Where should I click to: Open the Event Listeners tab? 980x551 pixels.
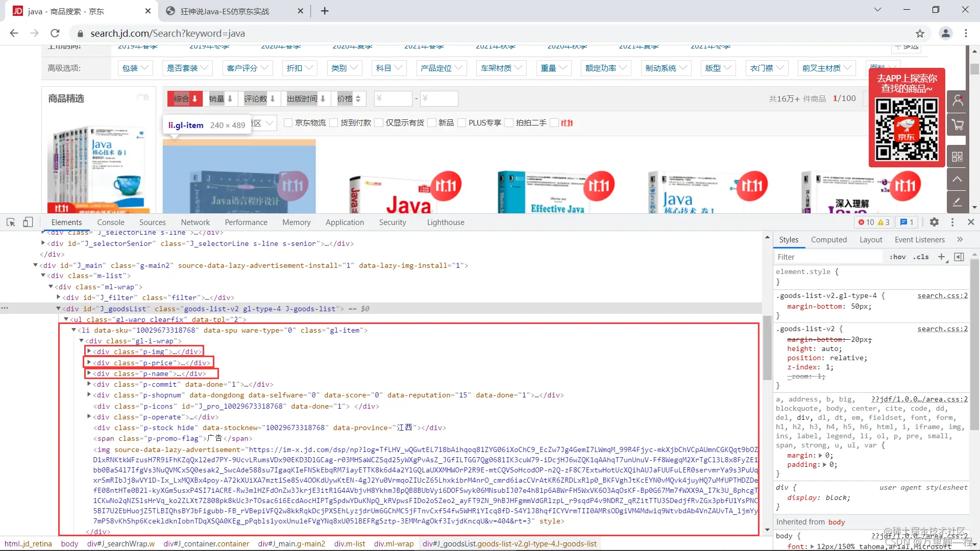pyautogui.click(x=920, y=240)
